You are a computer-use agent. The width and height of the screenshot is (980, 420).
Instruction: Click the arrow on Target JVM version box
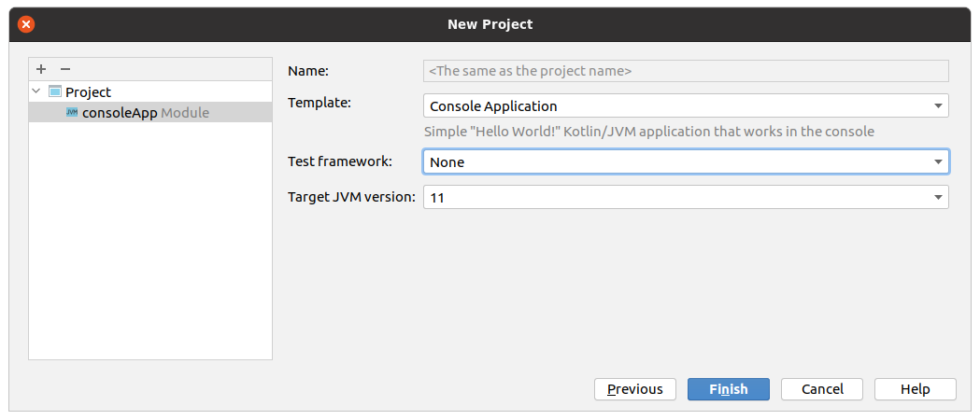(x=938, y=197)
